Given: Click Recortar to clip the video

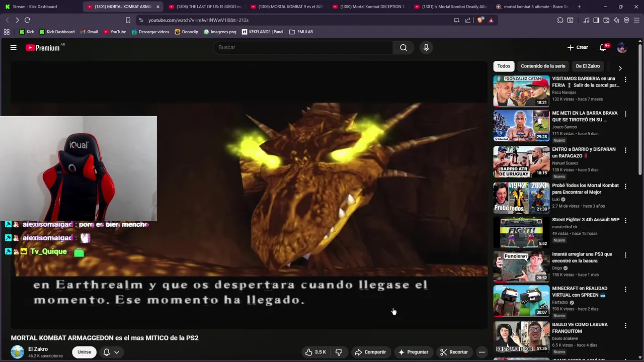Looking at the screenshot, I should pyautogui.click(x=454, y=352).
